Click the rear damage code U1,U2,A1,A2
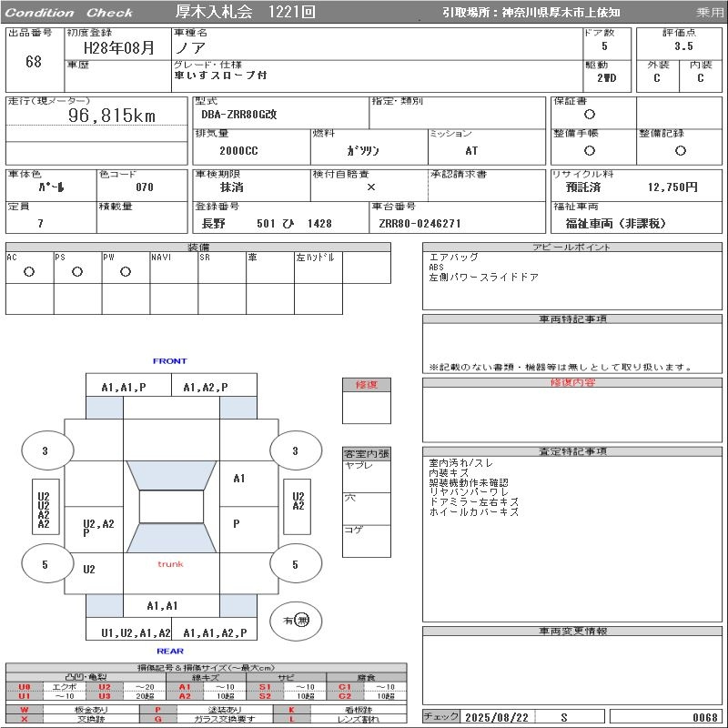The height and width of the screenshot is (728, 728). click(x=136, y=632)
